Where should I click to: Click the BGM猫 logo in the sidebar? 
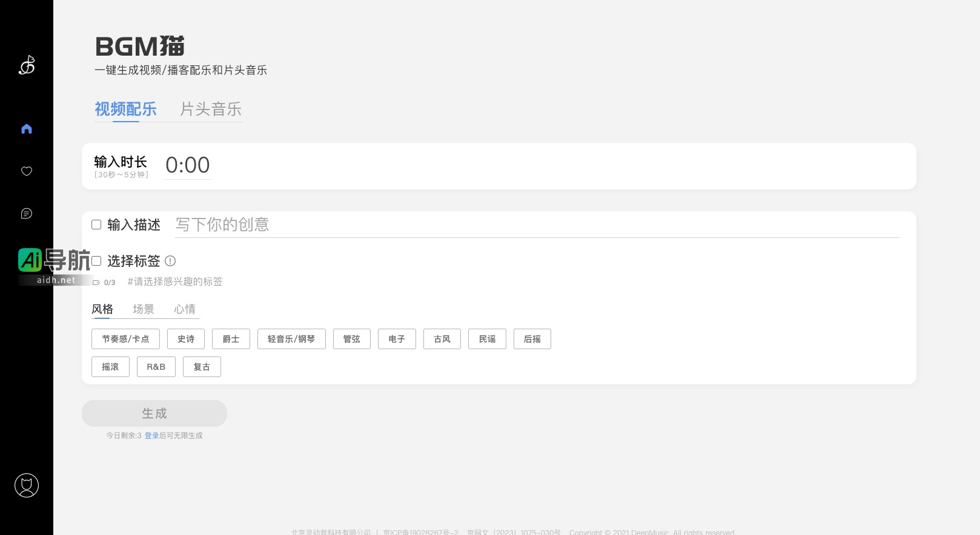27,65
